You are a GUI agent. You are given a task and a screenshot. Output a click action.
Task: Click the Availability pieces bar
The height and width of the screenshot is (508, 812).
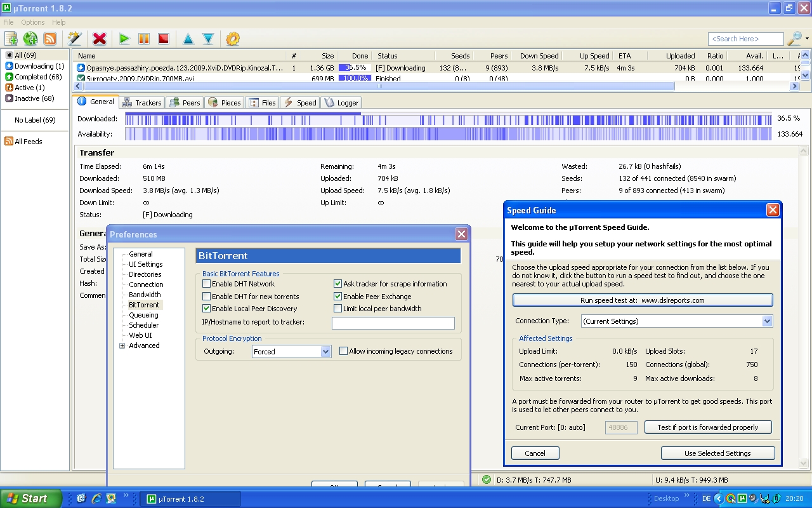coord(449,134)
